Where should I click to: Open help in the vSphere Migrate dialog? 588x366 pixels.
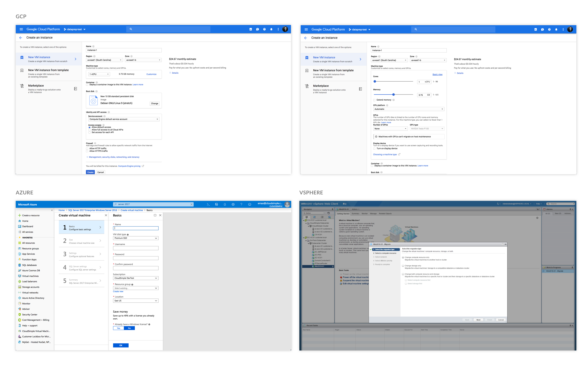[502, 244]
